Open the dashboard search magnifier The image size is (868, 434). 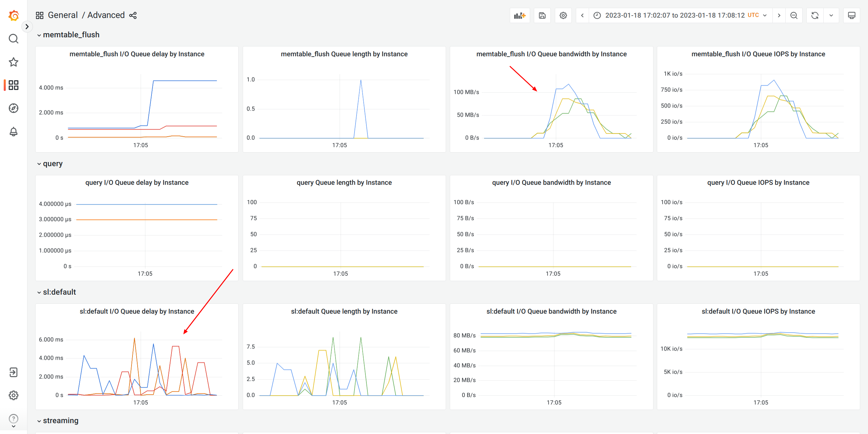(13, 39)
